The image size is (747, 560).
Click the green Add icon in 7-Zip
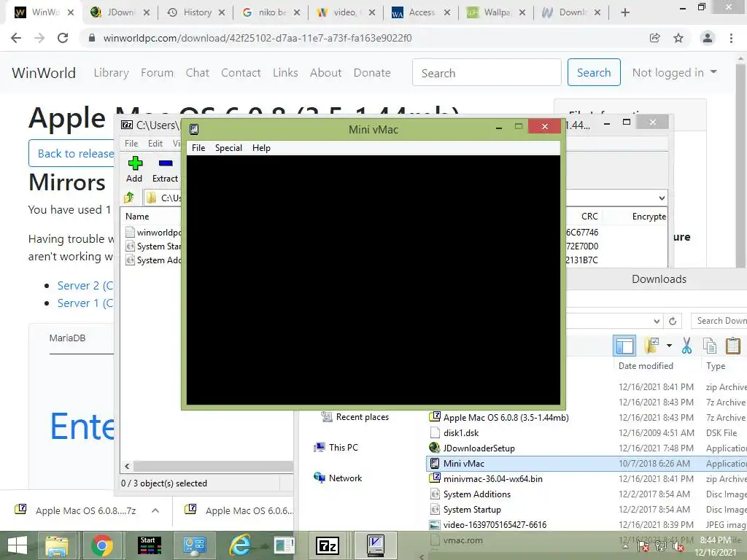click(x=135, y=163)
